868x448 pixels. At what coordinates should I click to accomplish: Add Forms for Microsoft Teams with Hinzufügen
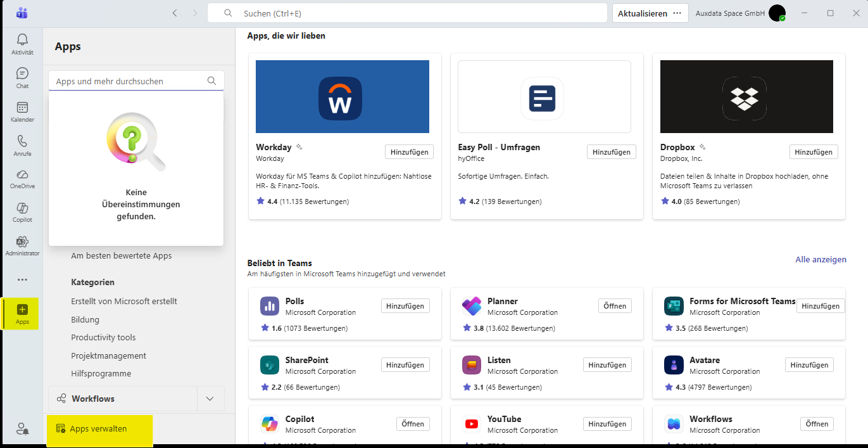tap(821, 306)
